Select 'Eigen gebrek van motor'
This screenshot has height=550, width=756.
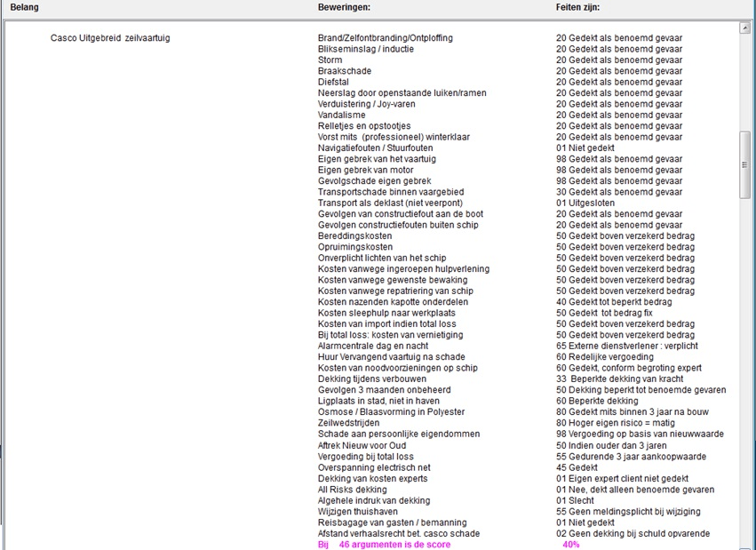365,171
